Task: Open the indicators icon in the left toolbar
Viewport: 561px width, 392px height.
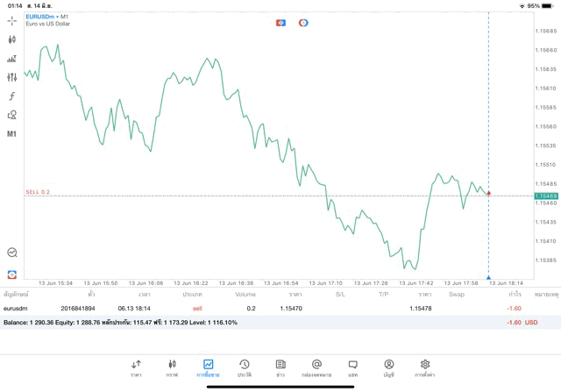Action: click(x=12, y=59)
